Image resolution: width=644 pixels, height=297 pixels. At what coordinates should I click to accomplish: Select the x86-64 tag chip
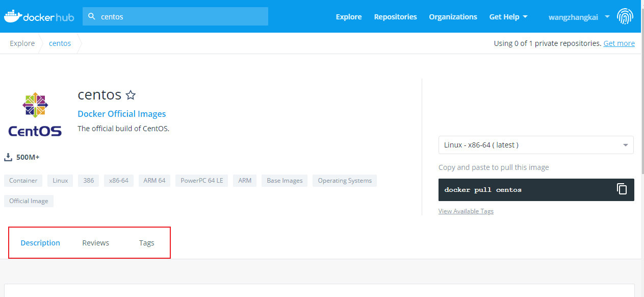[118, 181]
